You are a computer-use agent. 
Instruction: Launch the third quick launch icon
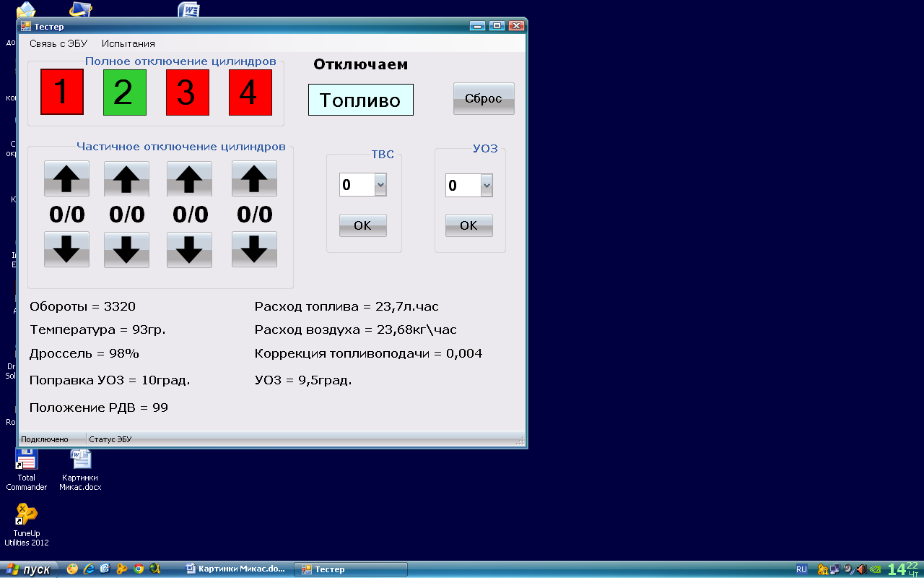tap(105, 569)
